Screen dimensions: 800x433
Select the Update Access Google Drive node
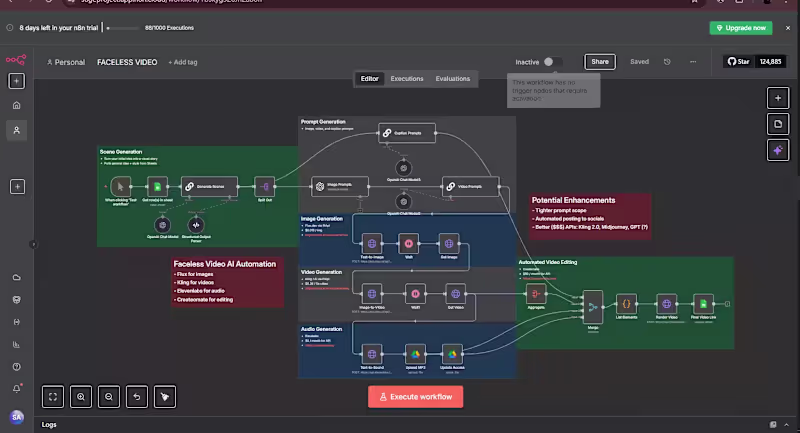pyautogui.click(x=452, y=354)
